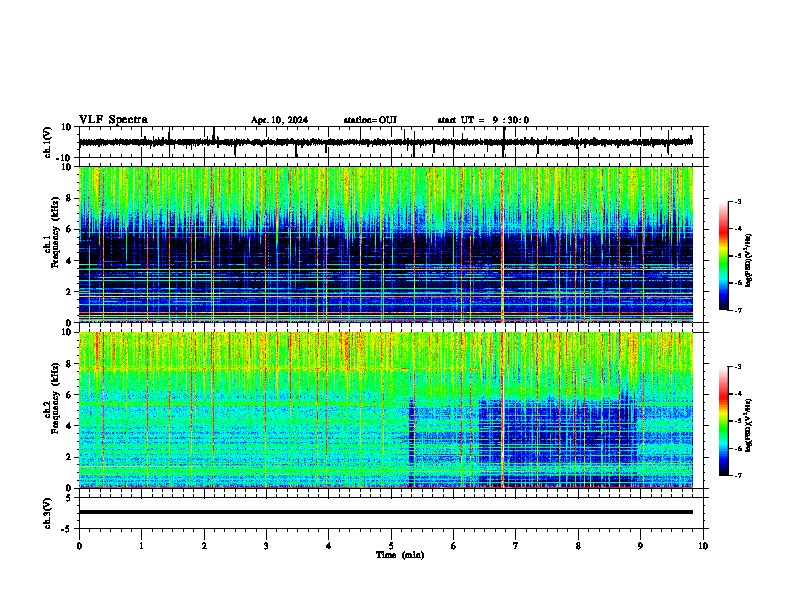Click the "VLF Spectra" plot title
The width and height of the screenshot is (792, 612).
[x=113, y=120]
